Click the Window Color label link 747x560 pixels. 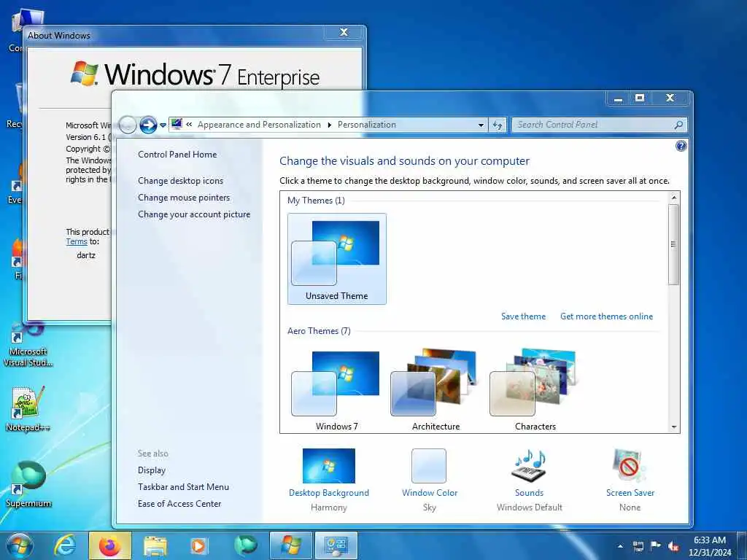click(429, 493)
